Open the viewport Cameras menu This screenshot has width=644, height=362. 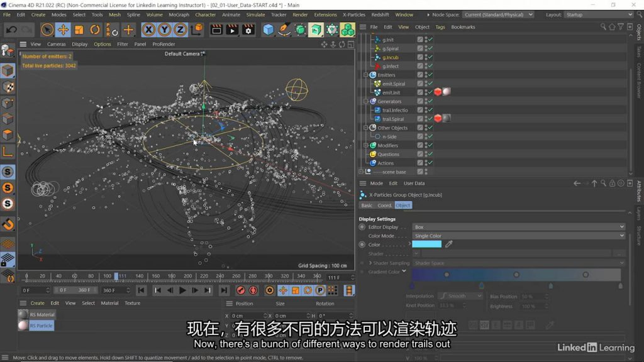[56, 44]
